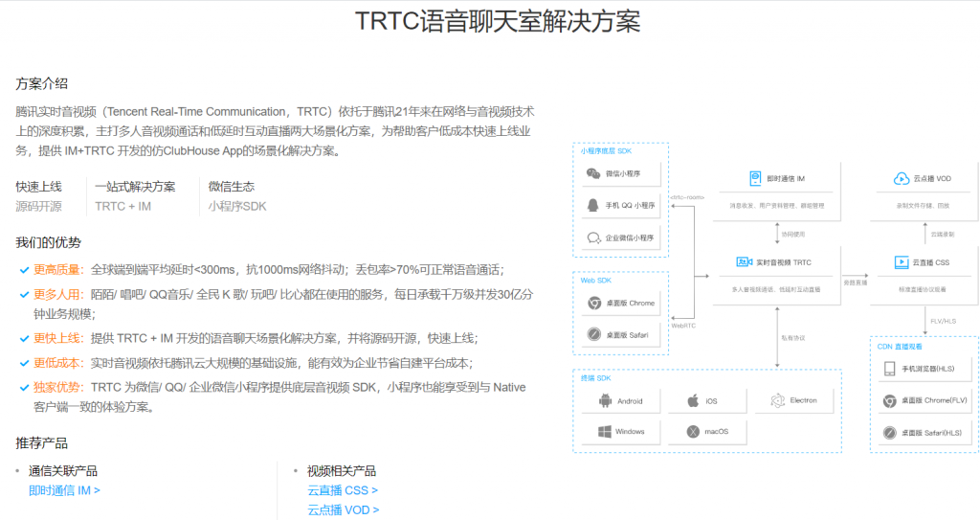Screen dimensions: 980x520
Task: Click the 小程序SDK subtitle text
Action: click(x=237, y=207)
